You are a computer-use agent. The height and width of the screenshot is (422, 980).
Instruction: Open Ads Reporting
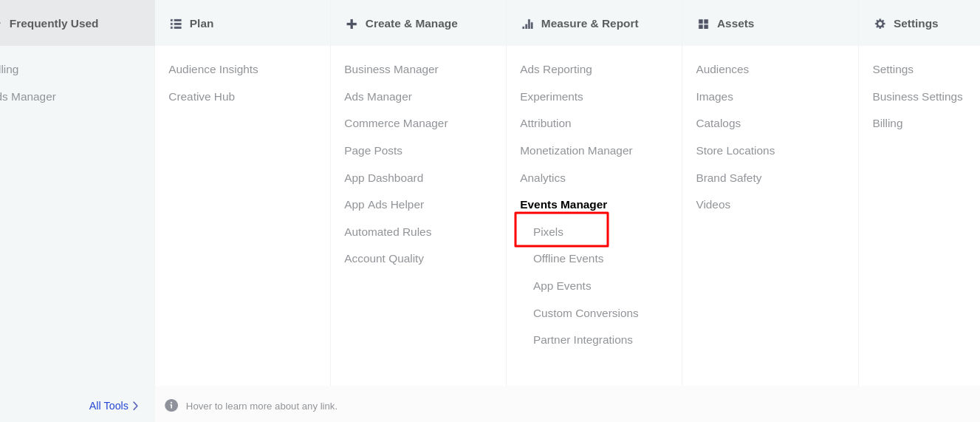(556, 69)
